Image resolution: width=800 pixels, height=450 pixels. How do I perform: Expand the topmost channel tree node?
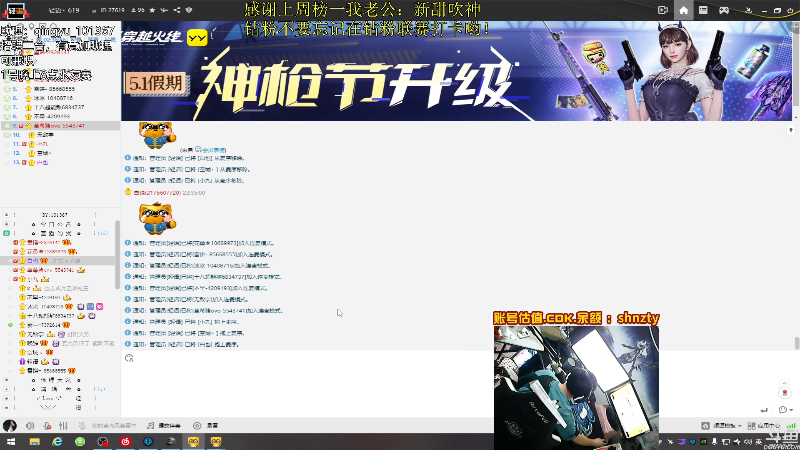click(7, 215)
